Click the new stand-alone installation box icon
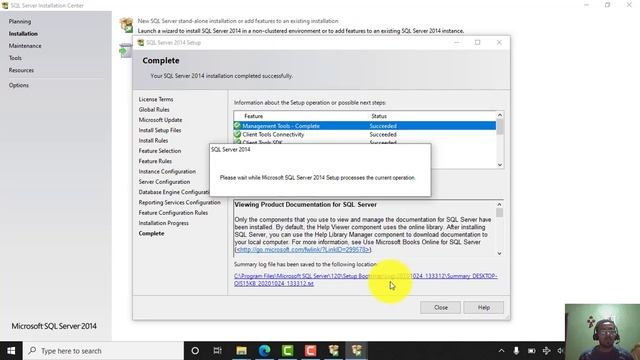 click(127, 25)
